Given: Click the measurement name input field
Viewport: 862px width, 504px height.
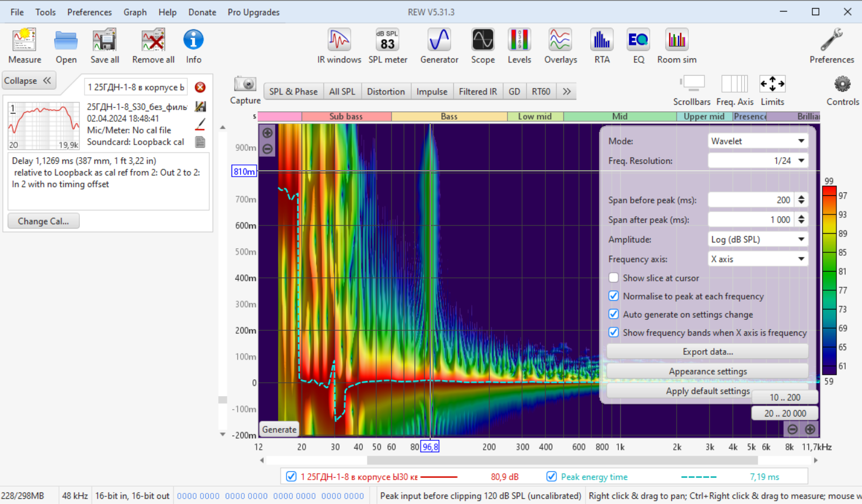Looking at the screenshot, I should [136, 87].
